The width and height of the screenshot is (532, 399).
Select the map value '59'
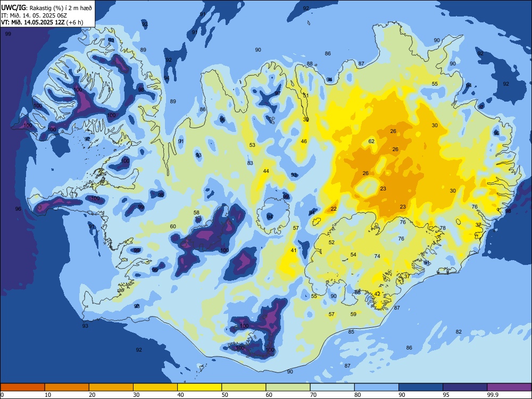click(354, 314)
